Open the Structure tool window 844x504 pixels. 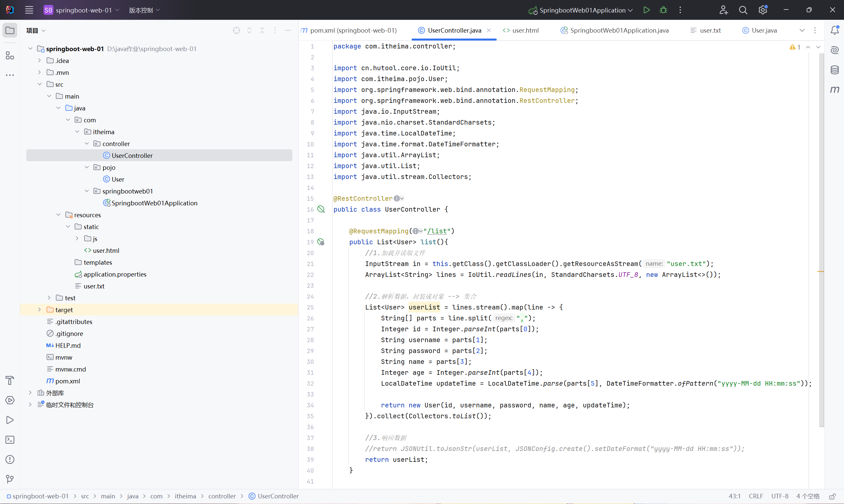10,55
